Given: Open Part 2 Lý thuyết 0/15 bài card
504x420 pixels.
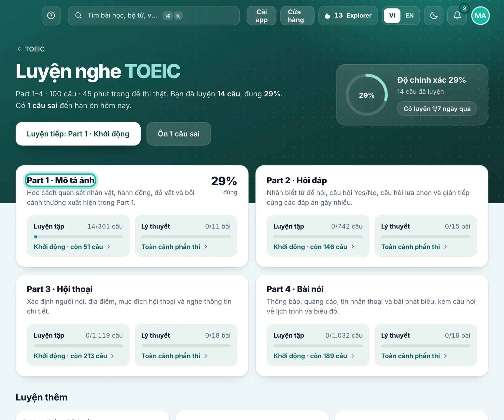Looking at the screenshot, I should pos(426,236).
